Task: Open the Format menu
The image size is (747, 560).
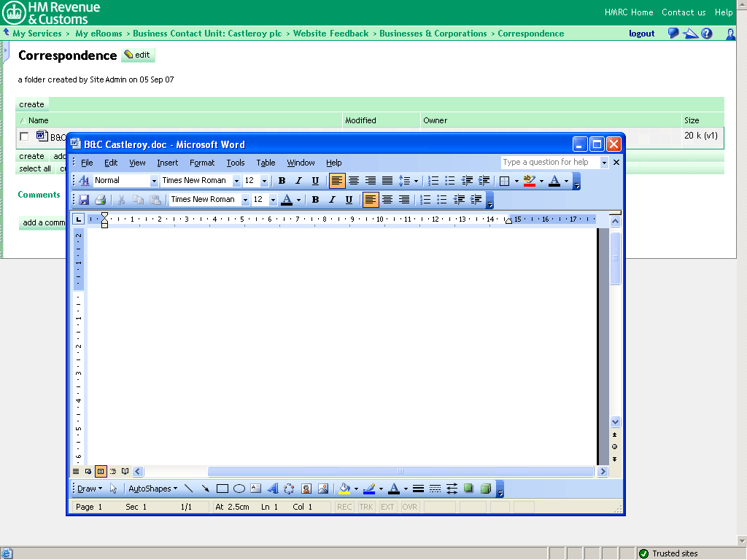Action: (x=201, y=163)
